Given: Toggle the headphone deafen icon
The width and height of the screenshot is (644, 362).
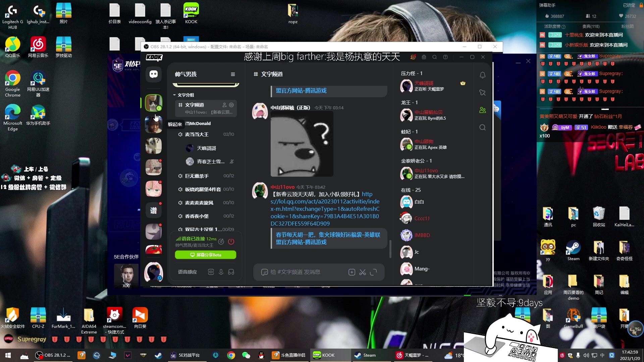Looking at the screenshot, I should pos(231,272).
